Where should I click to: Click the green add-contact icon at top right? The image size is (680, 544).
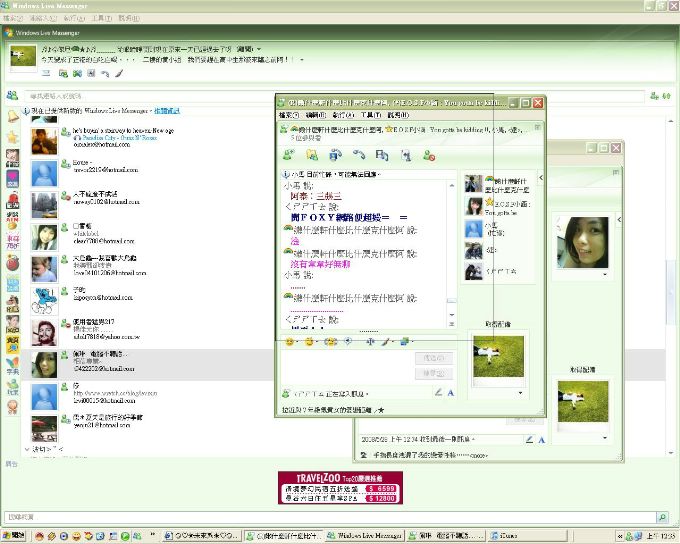(654, 96)
